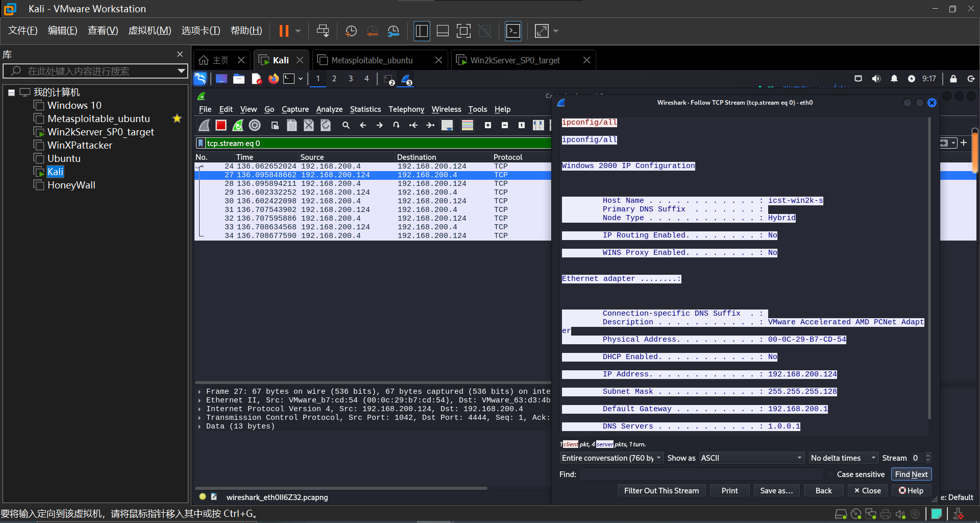Jump to the first packet
Image resolution: width=980 pixels, height=523 pixels.
pos(413,125)
